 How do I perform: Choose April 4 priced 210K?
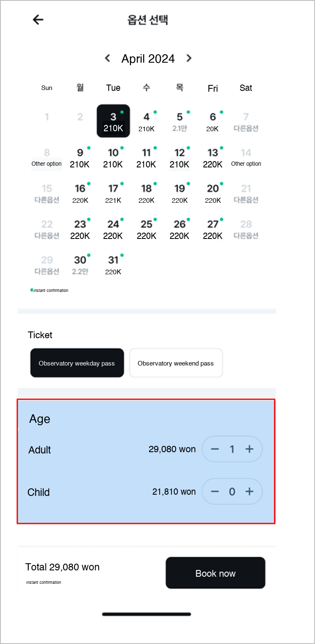click(x=147, y=122)
